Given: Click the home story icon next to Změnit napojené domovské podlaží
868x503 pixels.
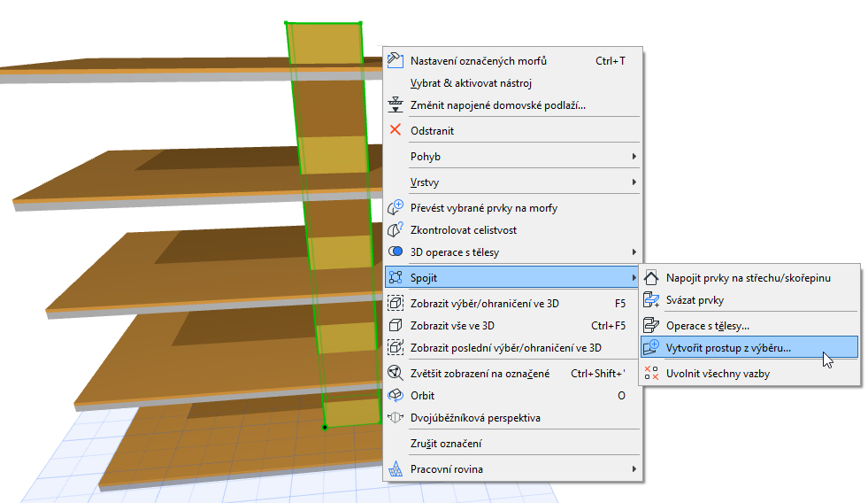Looking at the screenshot, I should pos(396,104).
